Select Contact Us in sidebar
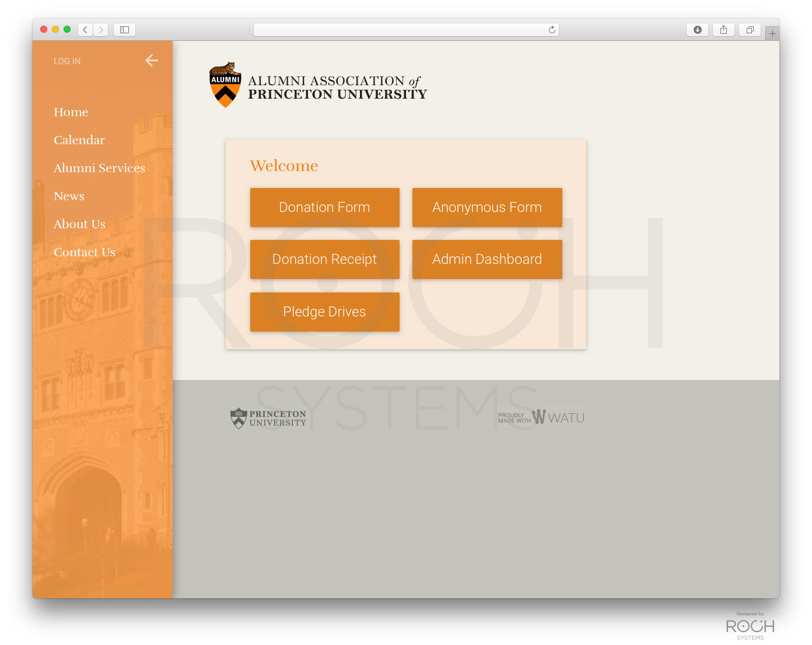Screen dimensions: 812x645 [x=85, y=252]
